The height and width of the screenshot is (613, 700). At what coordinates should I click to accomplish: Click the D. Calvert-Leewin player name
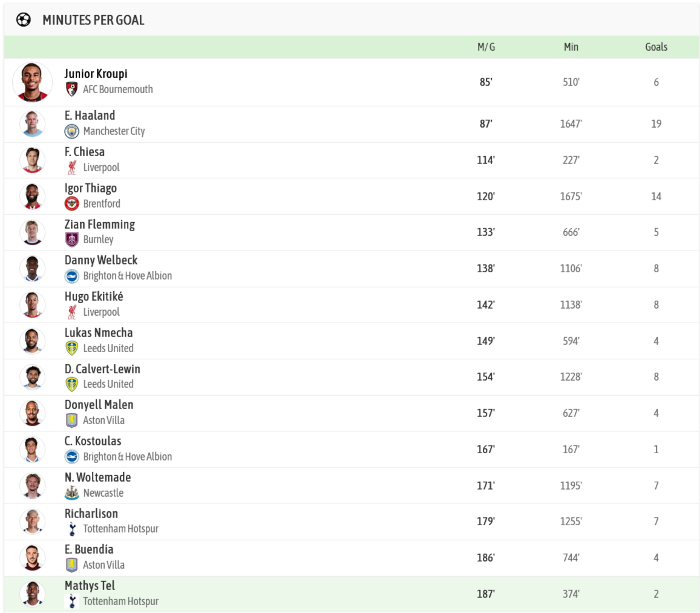[x=102, y=369]
